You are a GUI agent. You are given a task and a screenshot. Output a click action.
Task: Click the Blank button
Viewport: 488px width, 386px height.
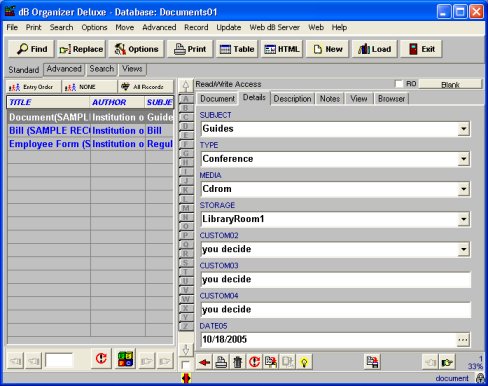point(450,85)
